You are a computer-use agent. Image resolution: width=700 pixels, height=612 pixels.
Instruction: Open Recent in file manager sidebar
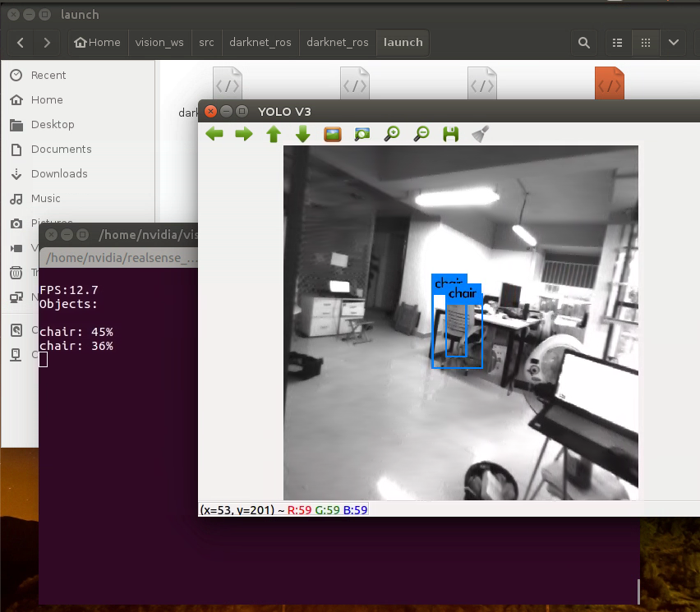coord(48,75)
